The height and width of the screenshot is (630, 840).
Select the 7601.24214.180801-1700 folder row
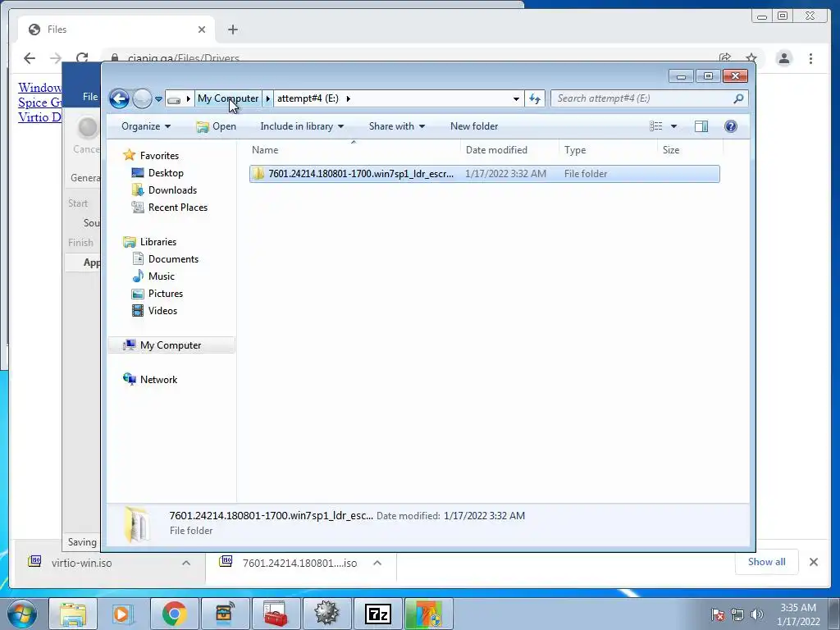click(x=484, y=174)
